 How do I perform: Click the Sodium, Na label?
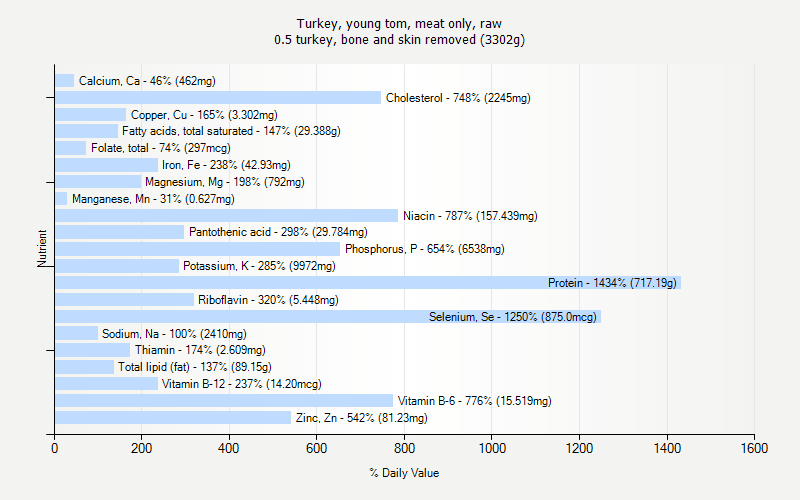[174, 334]
